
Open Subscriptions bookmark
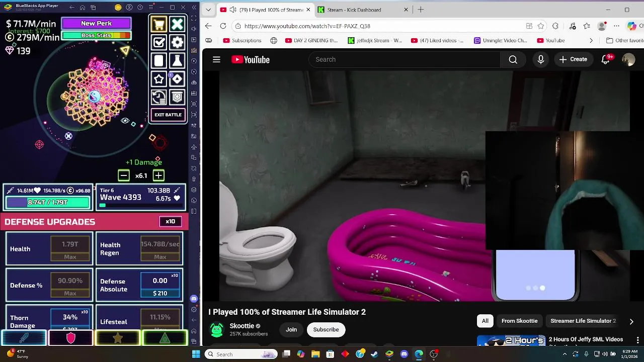(x=242, y=40)
